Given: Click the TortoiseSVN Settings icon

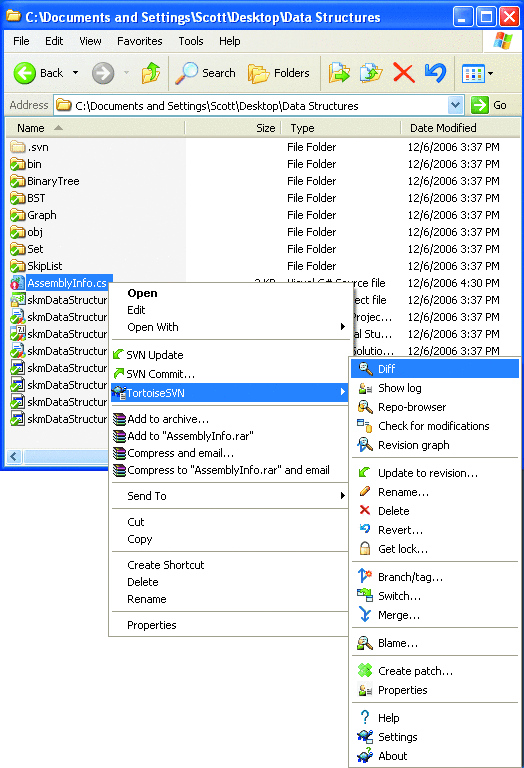Looking at the screenshot, I should tap(365, 736).
